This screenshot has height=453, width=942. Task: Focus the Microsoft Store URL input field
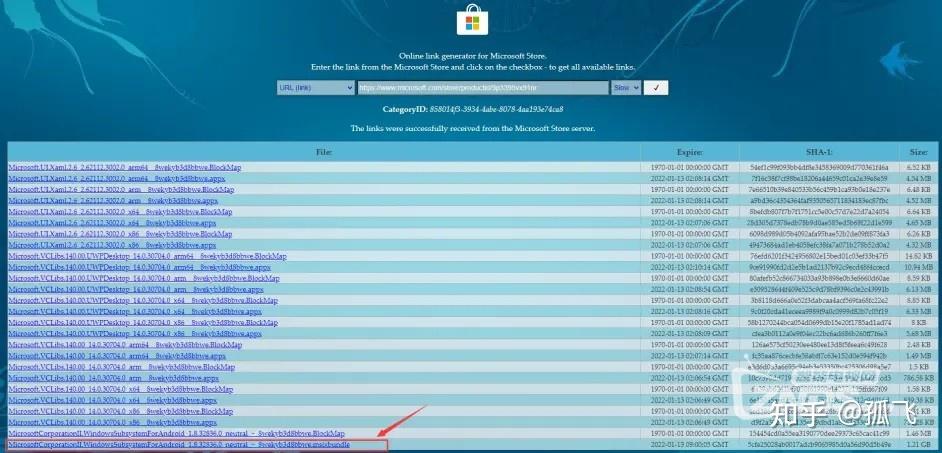click(483, 88)
